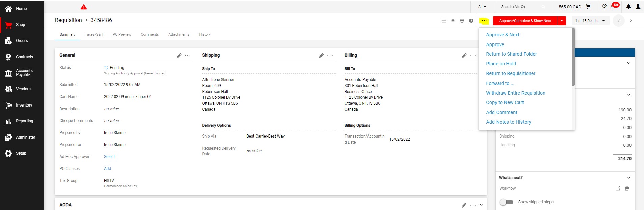Click the Search (Alt+Q) field
Image resolution: width=644 pixels, height=210 pixels.
point(521,7)
